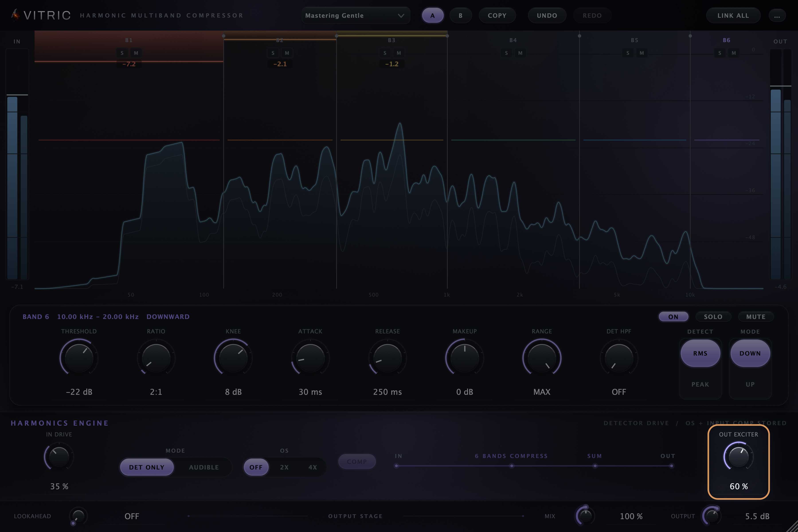798x532 pixels.
Task: Click the B6 band label
Action: (726, 40)
